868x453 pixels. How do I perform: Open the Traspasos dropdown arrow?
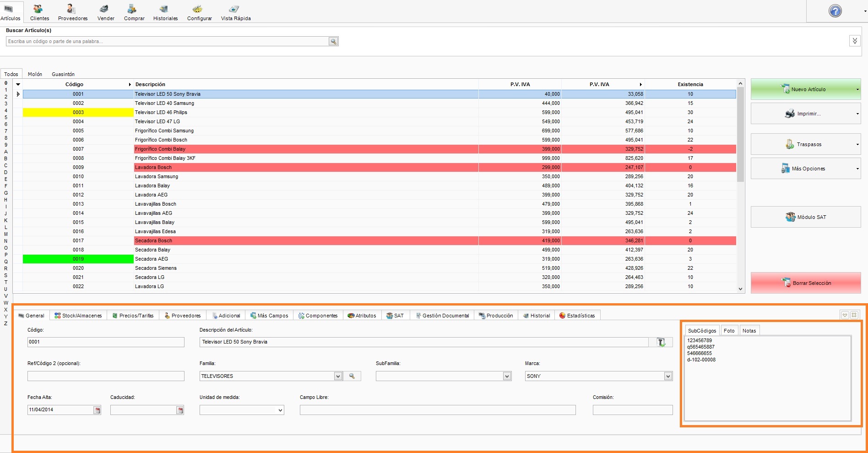pos(857,144)
